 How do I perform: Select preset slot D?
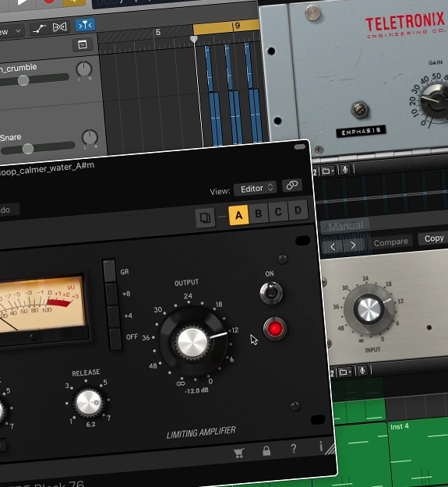pos(298,210)
